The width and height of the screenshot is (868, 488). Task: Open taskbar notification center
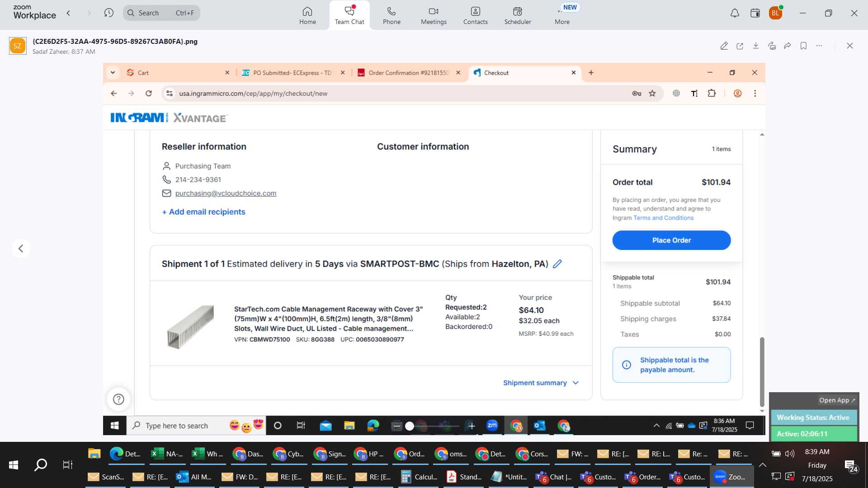pos(851,465)
